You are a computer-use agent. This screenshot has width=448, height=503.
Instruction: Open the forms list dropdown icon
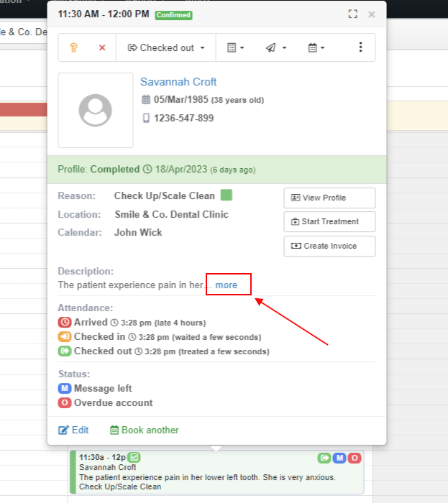(236, 48)
